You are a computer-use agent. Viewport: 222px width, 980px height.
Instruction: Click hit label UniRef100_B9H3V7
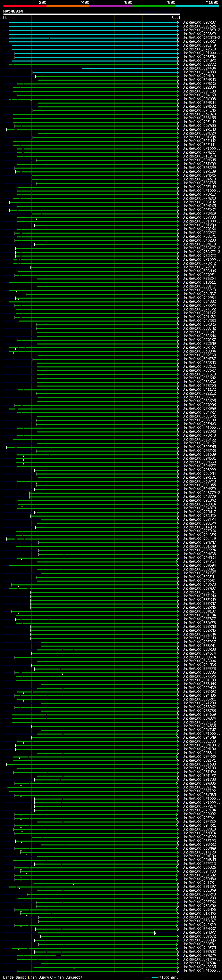click(x=199, y=932)
